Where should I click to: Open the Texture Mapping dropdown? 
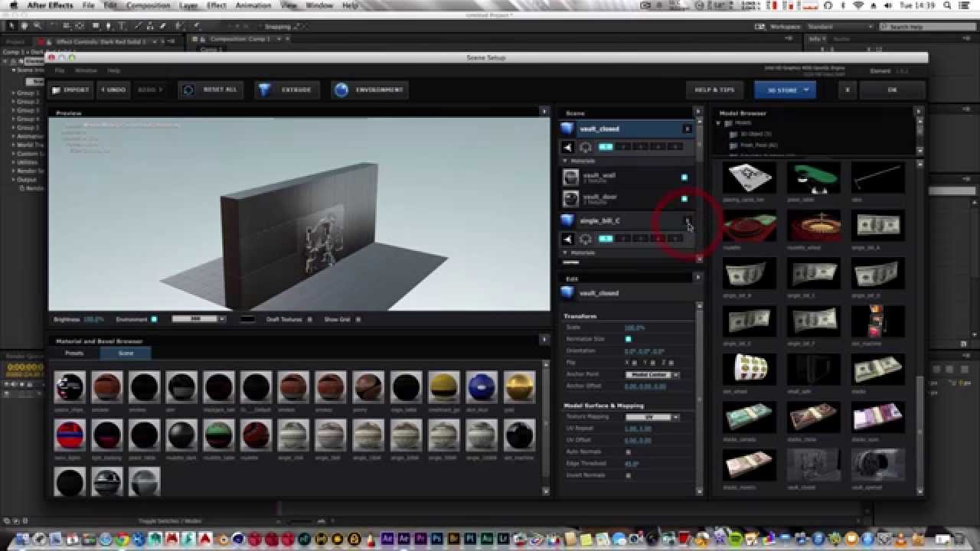point(652,417)
